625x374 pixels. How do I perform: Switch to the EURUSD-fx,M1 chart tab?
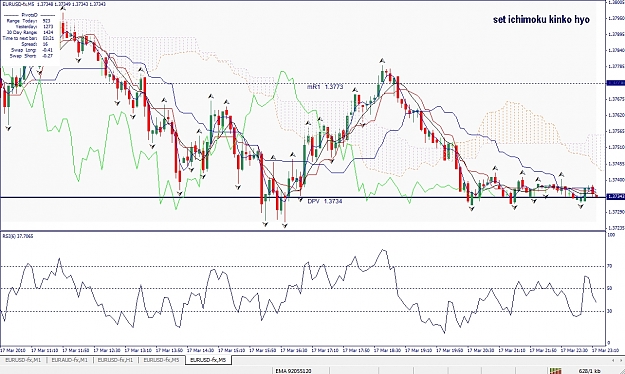click(x=24, y=360)
